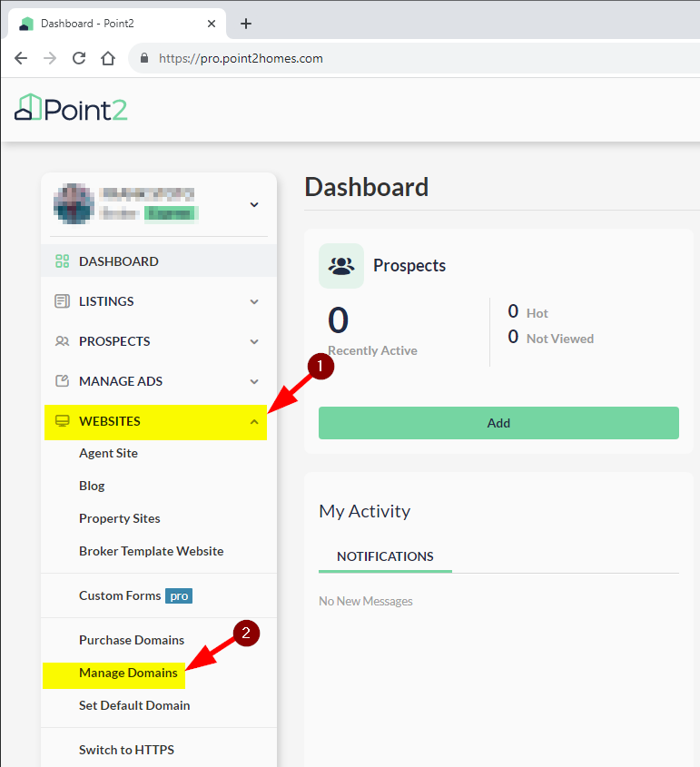Click the My Activity heading

coord(364,512)
